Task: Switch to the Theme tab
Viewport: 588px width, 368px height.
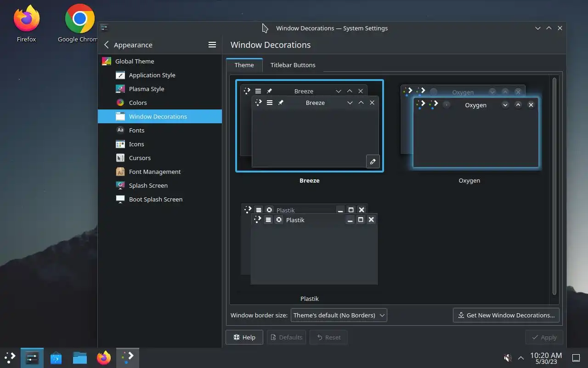Action: click(x=244, y=65)
